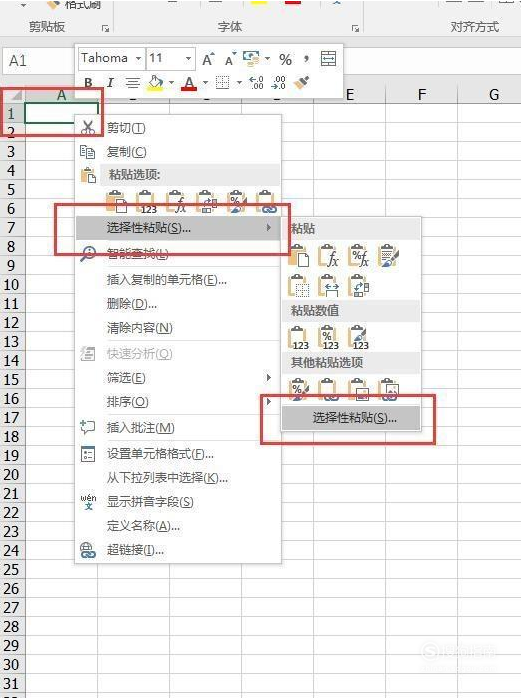Select column F header
The width and height of the screenshot is (521, 698).
(x=421, y=95)
